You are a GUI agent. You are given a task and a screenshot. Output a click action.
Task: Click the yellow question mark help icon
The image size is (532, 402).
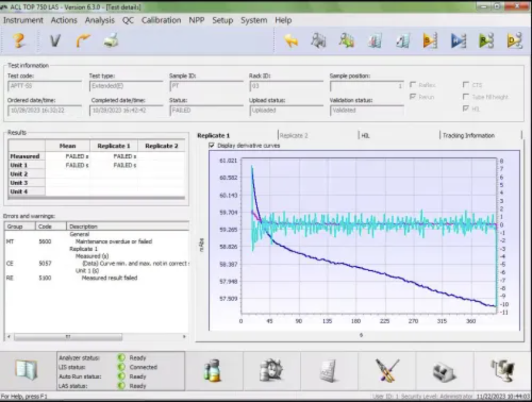(19, 41)
